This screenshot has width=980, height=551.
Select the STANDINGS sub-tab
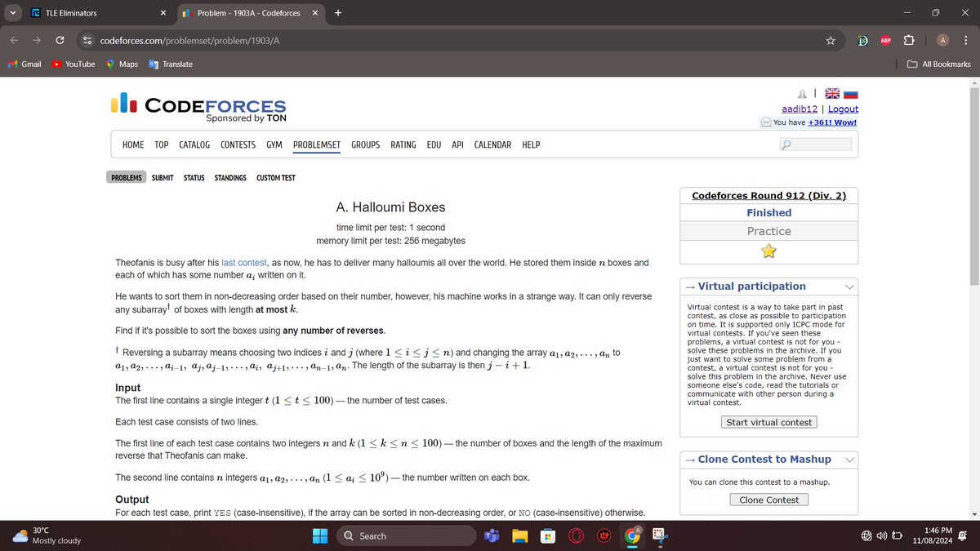tap(230, 177)
